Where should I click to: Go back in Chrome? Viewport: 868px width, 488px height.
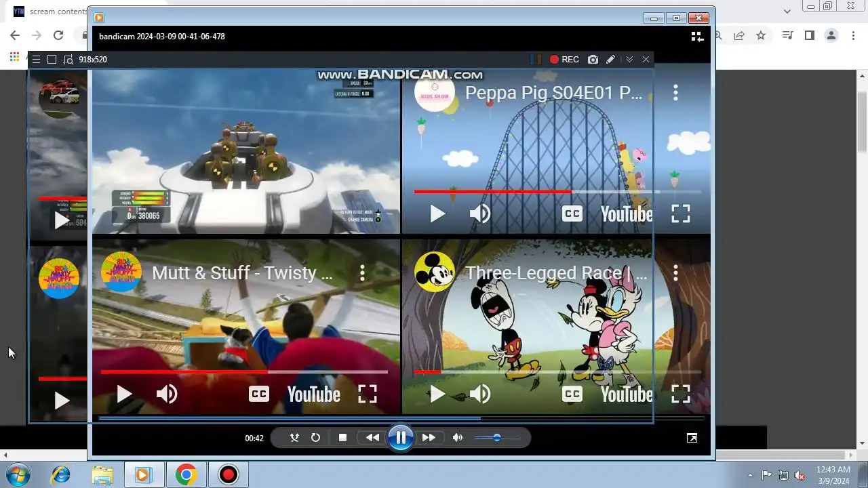tap(15, 35)
